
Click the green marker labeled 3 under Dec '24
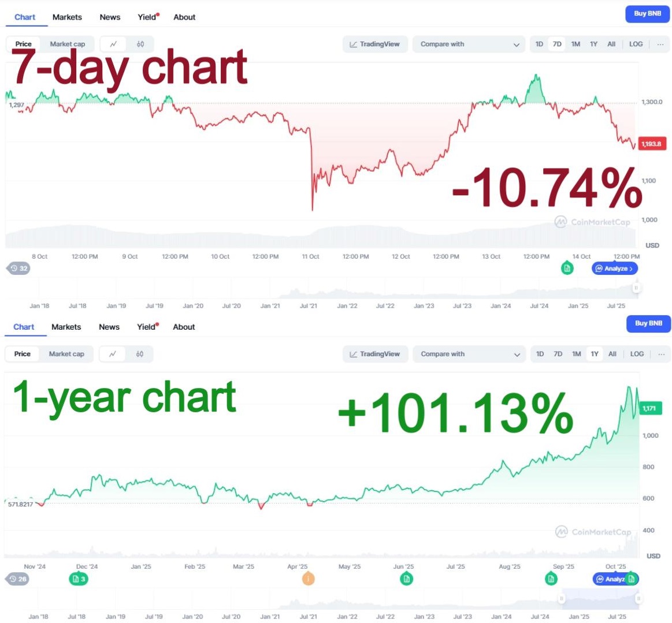[x=79, y=578]
